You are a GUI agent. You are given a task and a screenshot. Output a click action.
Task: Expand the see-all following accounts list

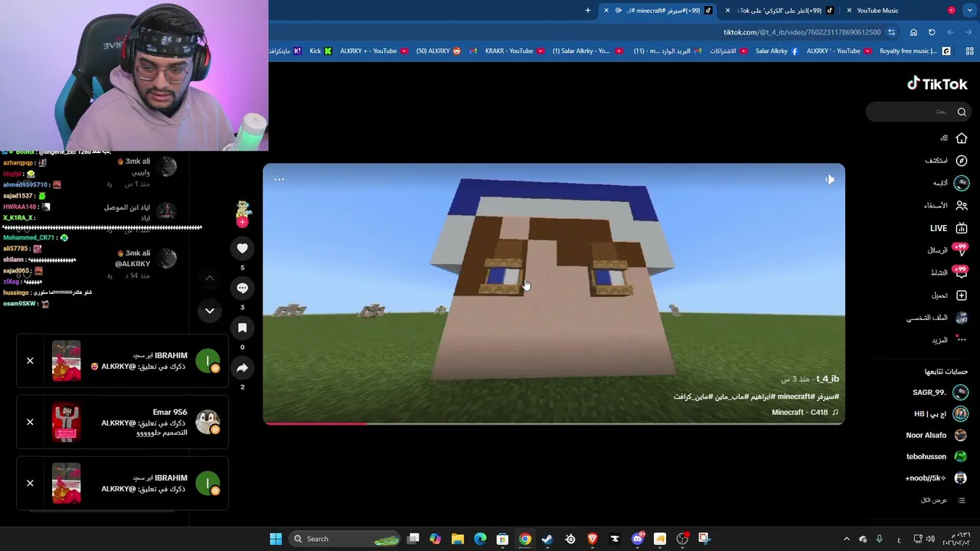pyautogui.click(x=942, y=500)
